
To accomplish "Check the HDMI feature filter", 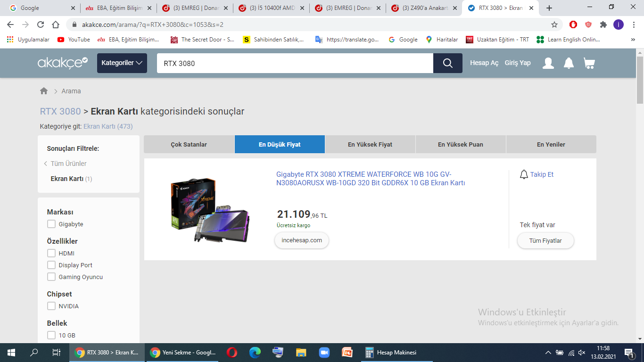I will point(51,253).
